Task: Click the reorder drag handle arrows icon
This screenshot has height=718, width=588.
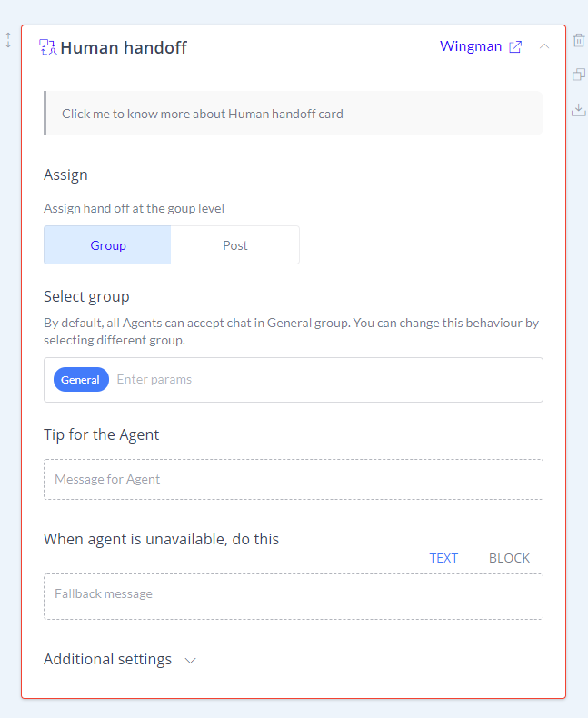Action: pos(8,40)
